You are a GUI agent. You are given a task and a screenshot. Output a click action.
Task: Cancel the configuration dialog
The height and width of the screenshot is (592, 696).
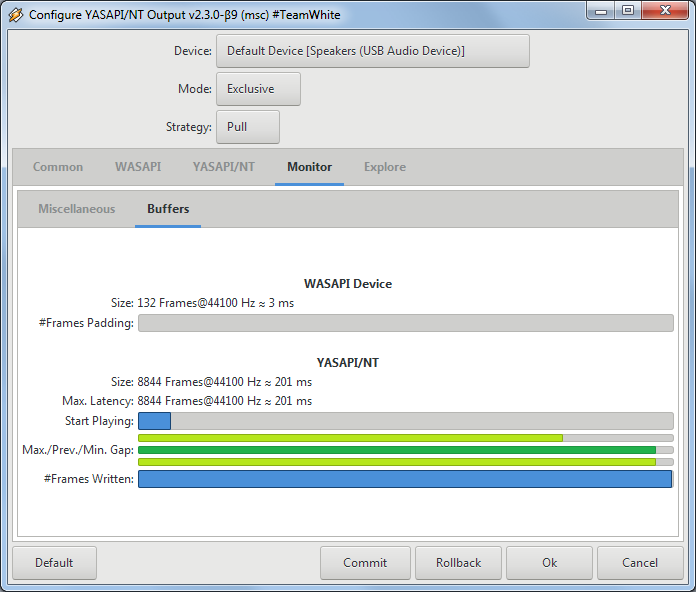pyautogui.click(x=639, y=563)
